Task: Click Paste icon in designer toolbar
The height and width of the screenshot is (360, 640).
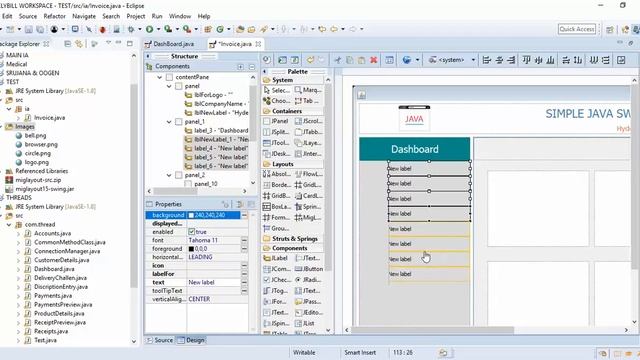Action: click(362, 60)
